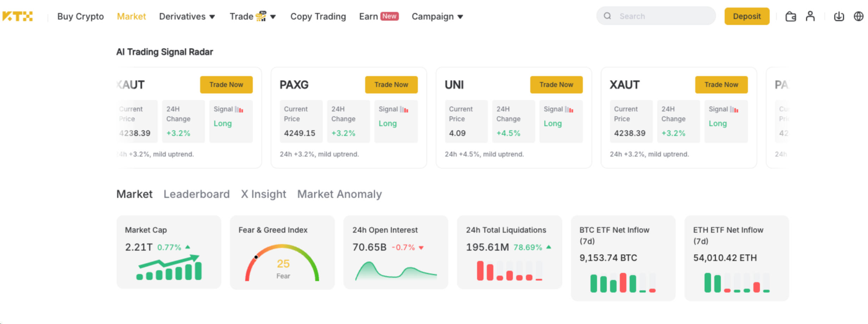
Task: Click the download app icon
Action: click(839, 17)
